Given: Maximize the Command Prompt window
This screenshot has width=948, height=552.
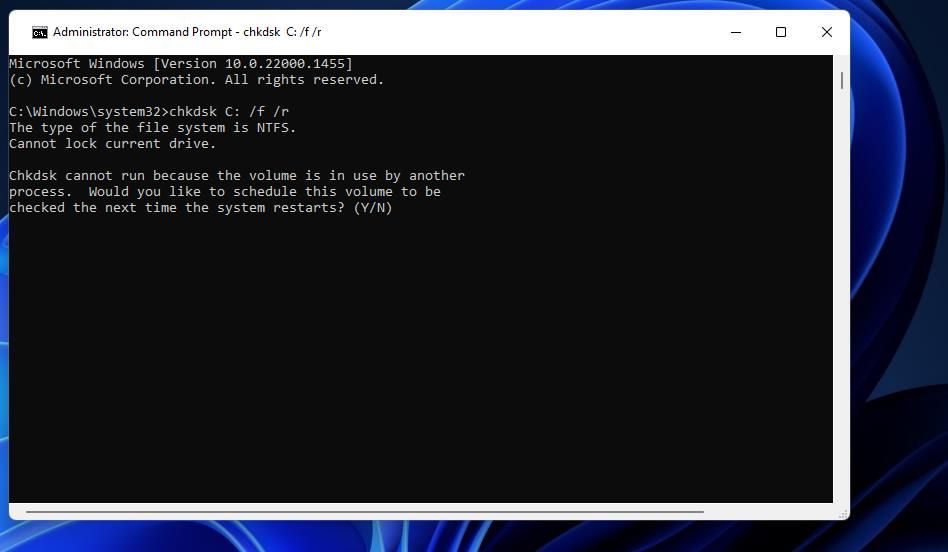Looking at the screenshot, I should [781, 32].
